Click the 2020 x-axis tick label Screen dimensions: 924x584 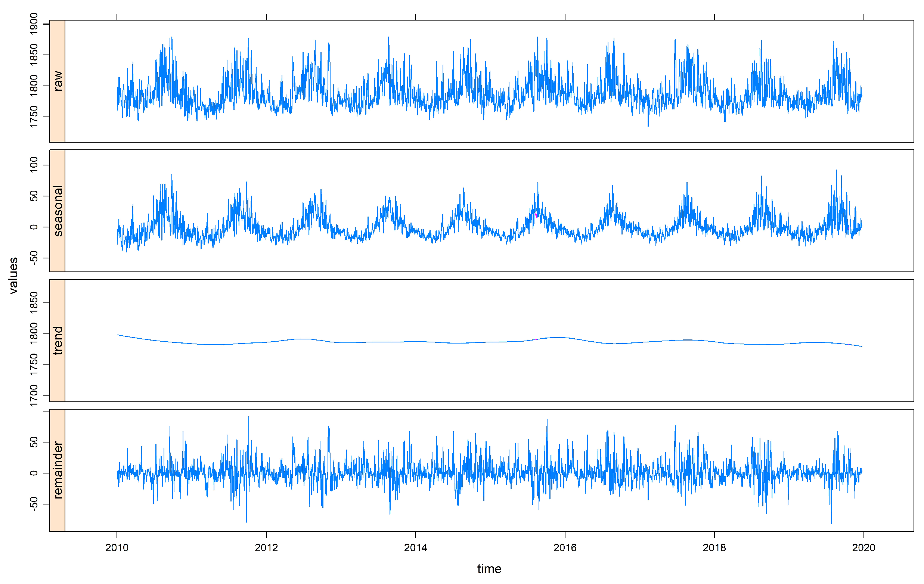pyautogui.click(x=863, y=547)
